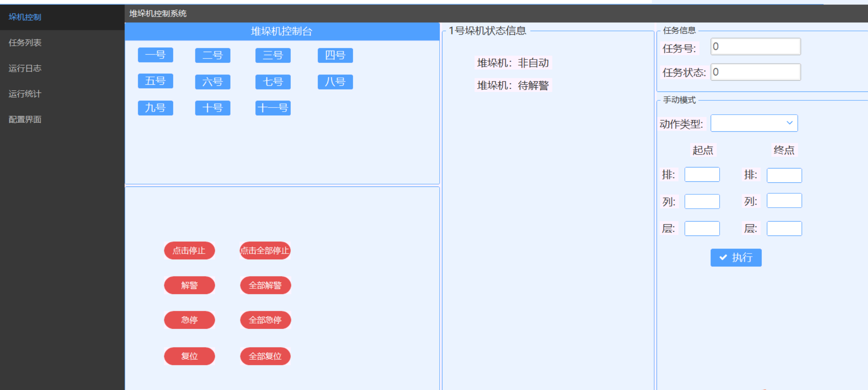Click the 全部解警 button
The image size is (868, 390).
point(265,286)
